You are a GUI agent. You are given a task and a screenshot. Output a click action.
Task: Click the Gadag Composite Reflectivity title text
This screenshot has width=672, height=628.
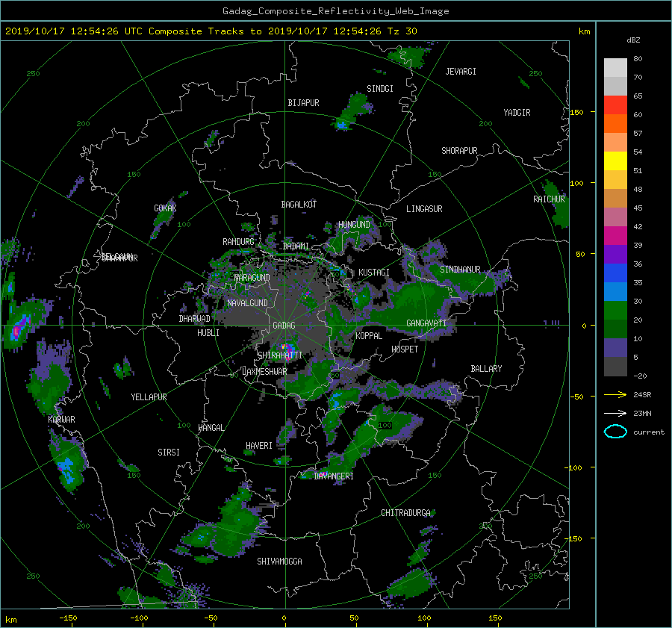335,11
